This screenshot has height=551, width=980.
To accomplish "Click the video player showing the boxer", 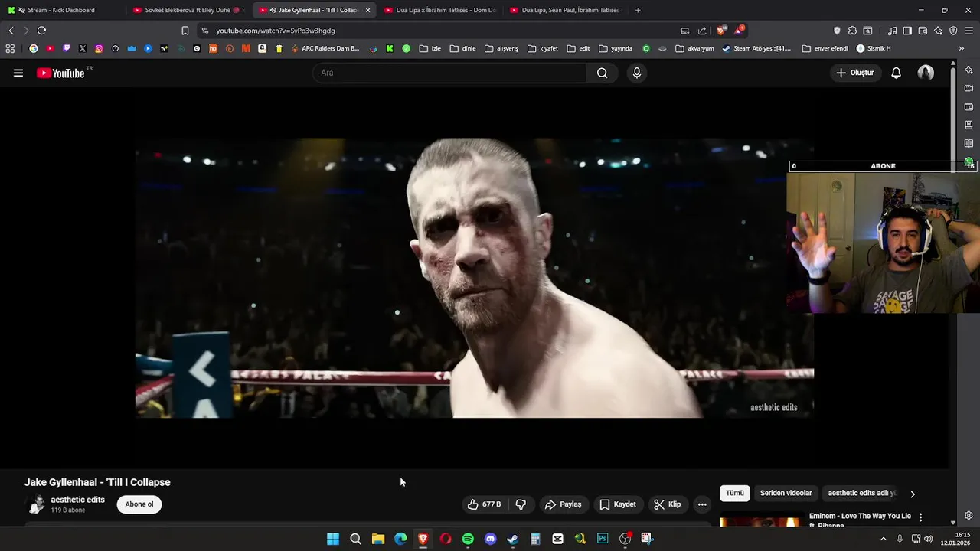I will (x=475, y=278).
